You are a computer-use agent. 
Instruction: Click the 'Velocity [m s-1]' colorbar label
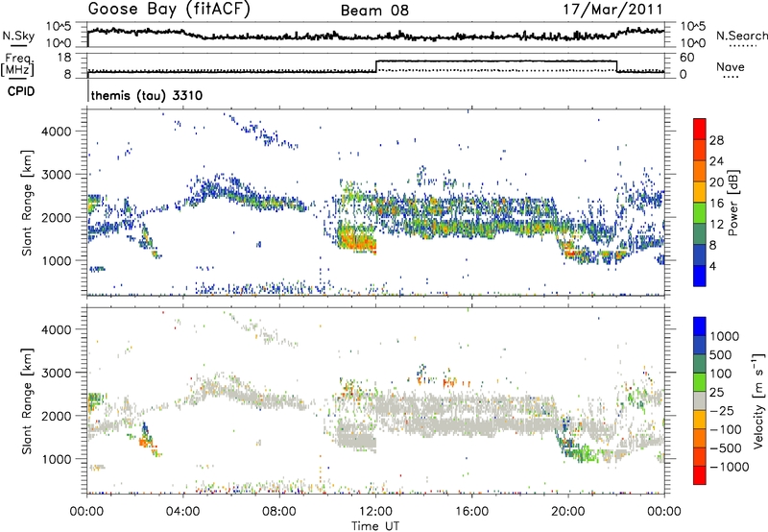758,400
